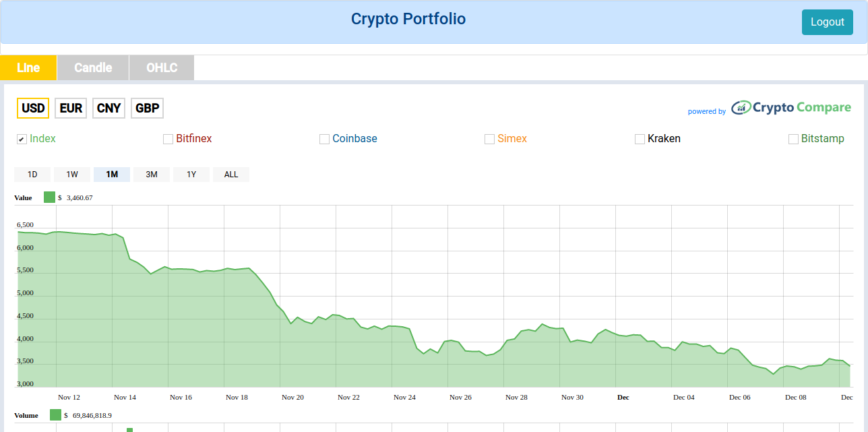Viewport: 868px width, 432px height.
Task: Show ALL historical data
Action: pos(231,174)
